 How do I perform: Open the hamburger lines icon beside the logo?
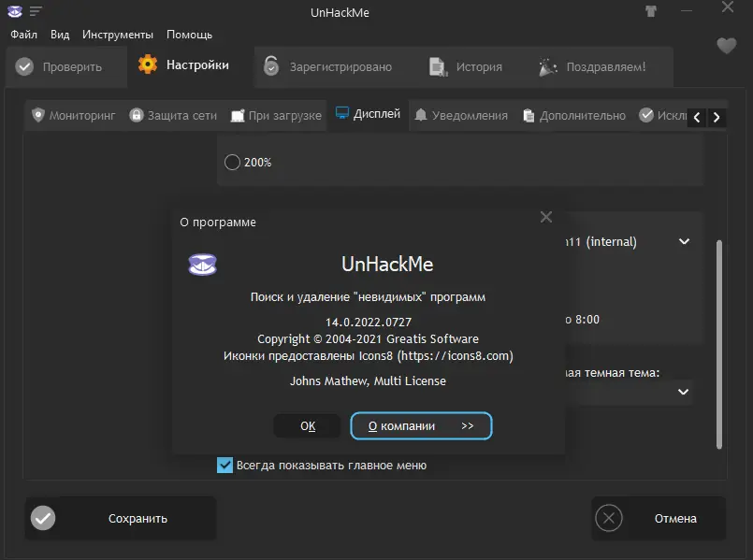pyautogui.click(x=36, y=11)
